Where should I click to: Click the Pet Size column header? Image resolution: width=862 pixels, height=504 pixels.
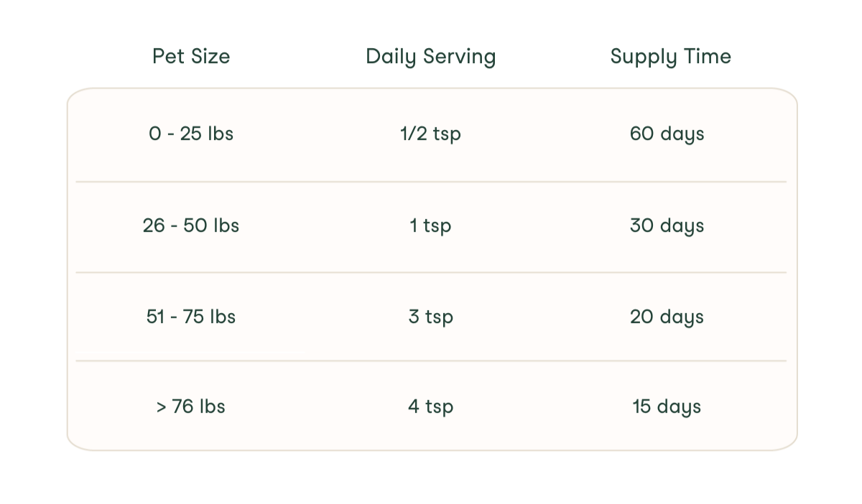click(191, 57)
